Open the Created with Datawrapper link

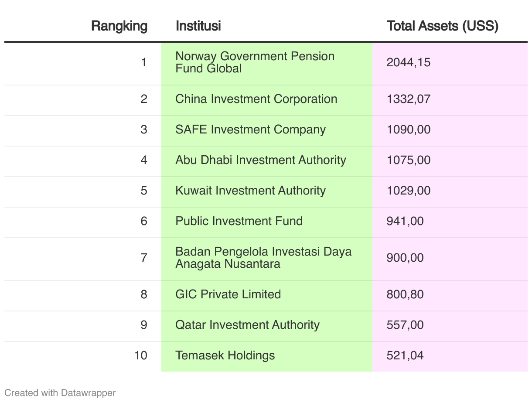coord(60,393)
